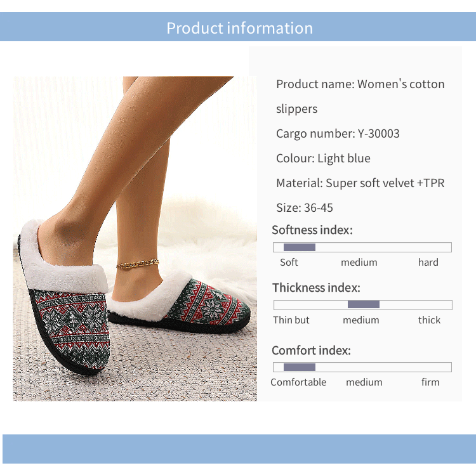Click the Softness index heading
This screenshot has width=476, height=475.
(x=312, y=230)
